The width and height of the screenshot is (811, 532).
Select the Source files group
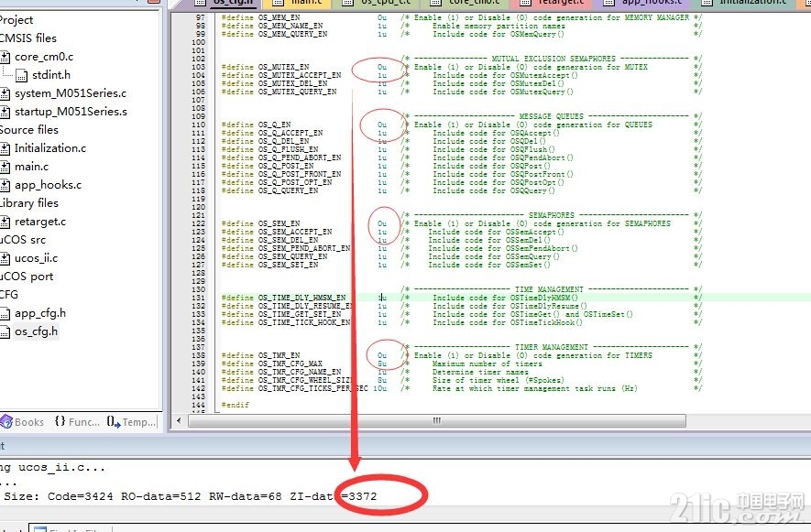(x=29, y=130)
